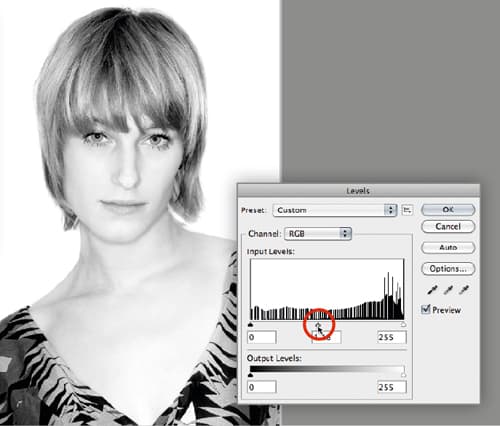Select the white point eyedropper
Screen dimensions: 500x426
point(464,290)
